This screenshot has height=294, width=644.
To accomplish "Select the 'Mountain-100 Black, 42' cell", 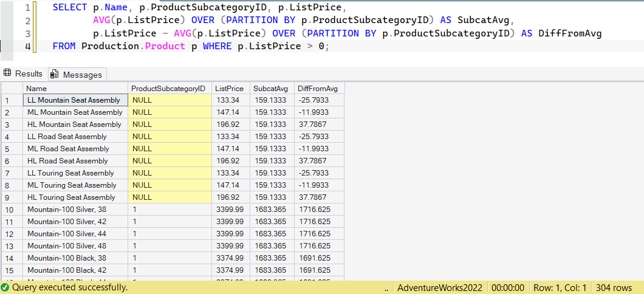I will click(75, 270).
